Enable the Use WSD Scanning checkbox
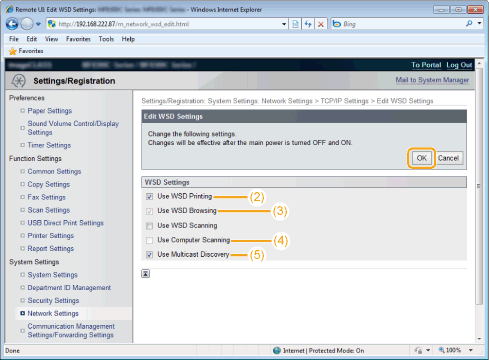The image size is (489, 361). tap(149, 226)
